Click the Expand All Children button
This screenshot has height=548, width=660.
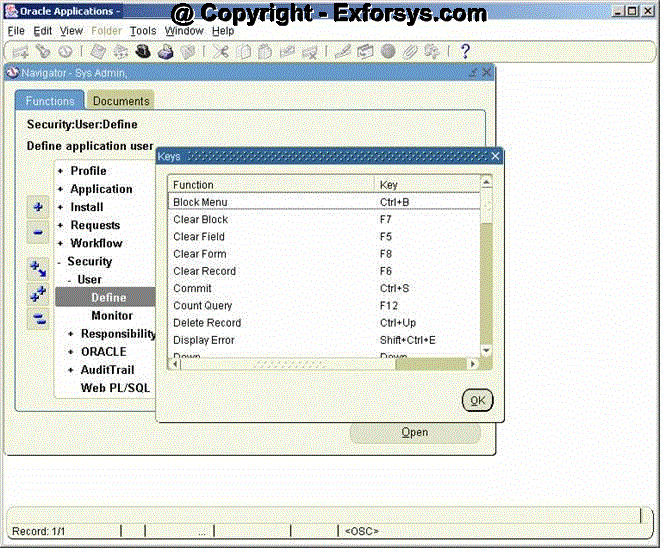tap(37, 294)
